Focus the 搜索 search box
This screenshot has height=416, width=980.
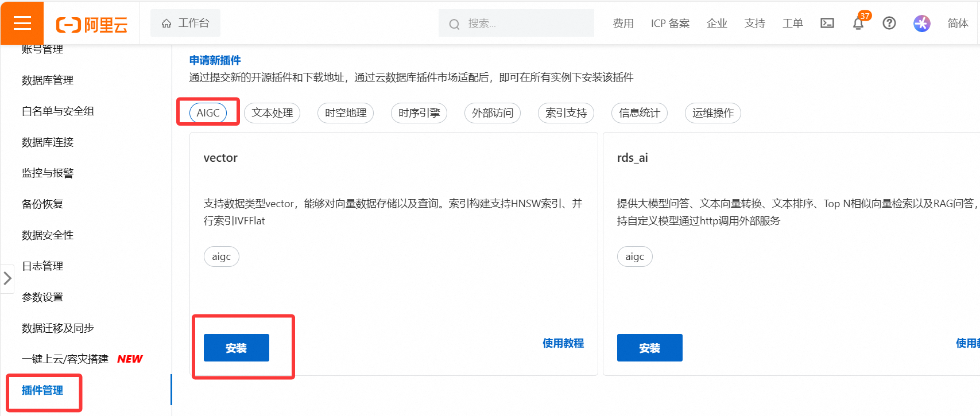click(x=516, y=24)
